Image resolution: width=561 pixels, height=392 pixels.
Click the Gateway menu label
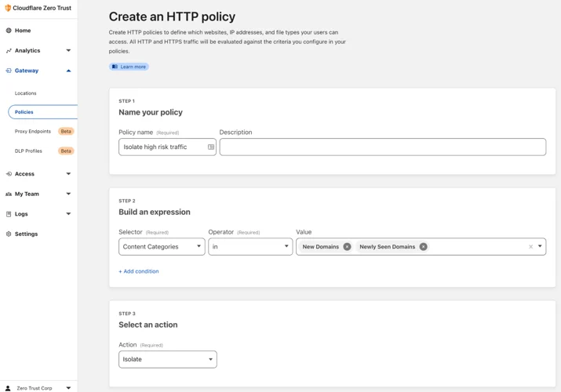27,71
